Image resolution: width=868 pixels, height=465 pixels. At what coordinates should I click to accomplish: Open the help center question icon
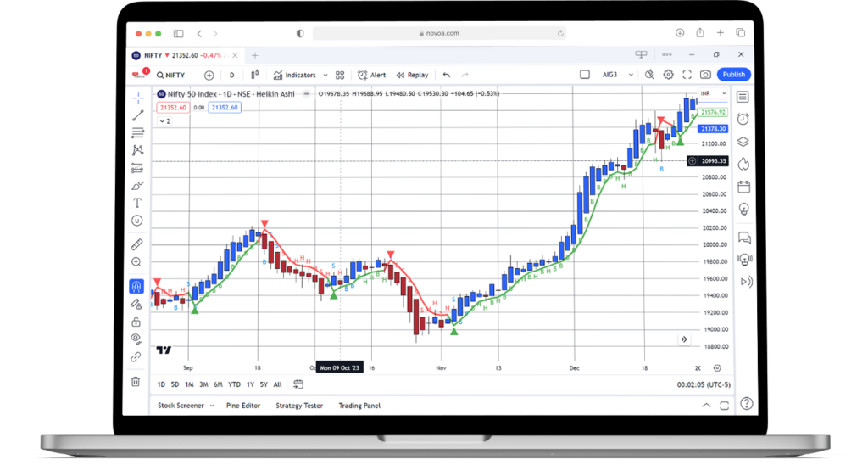pos(747,403)
